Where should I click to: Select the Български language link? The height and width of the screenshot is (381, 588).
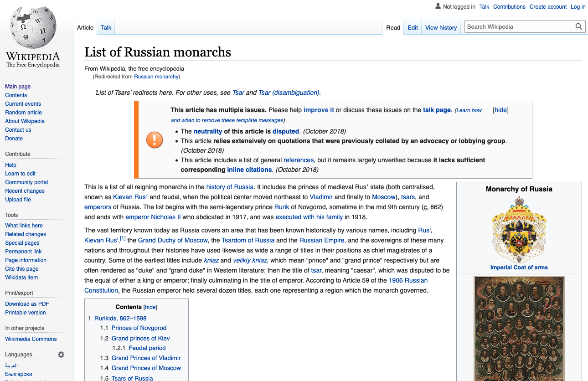coord(19,374)
